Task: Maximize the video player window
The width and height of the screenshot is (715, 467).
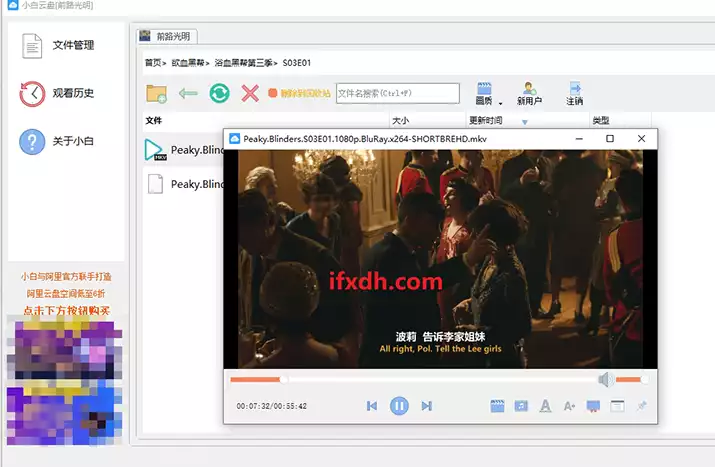Action: [610, 139]
